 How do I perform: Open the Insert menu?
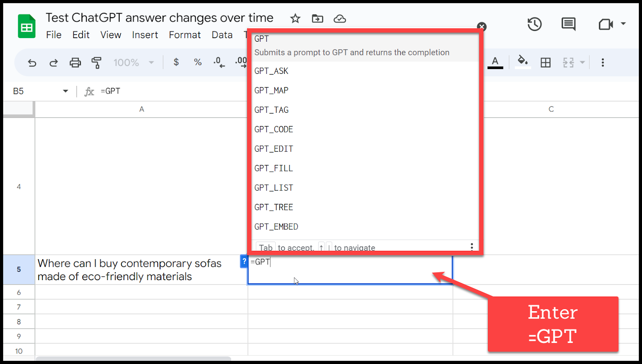pos(145,35)
